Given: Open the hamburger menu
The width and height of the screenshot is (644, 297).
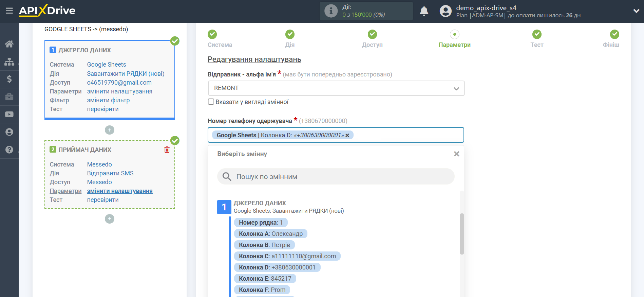Looking at the screenshot, I should tap(9, 11).
